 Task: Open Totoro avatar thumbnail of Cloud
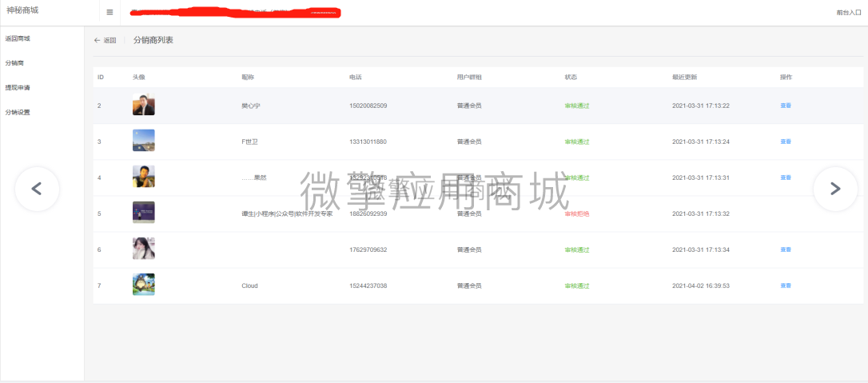(x=143, y=285)
